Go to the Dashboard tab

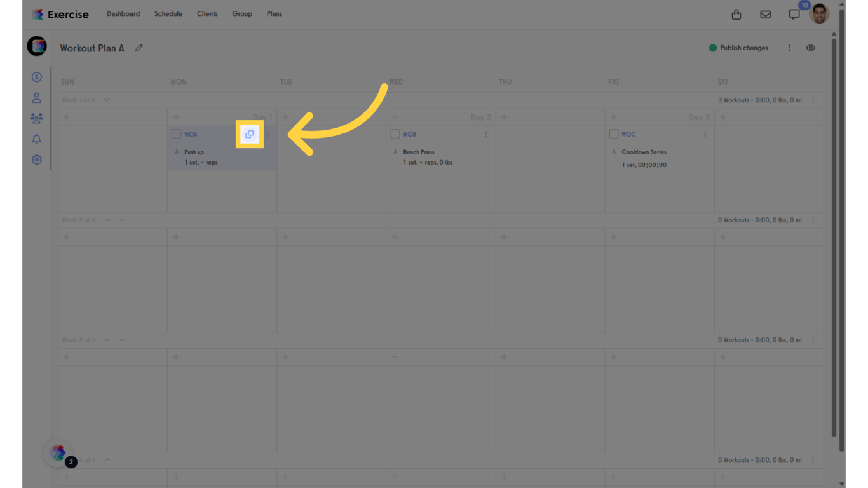(x=123, y=14)
